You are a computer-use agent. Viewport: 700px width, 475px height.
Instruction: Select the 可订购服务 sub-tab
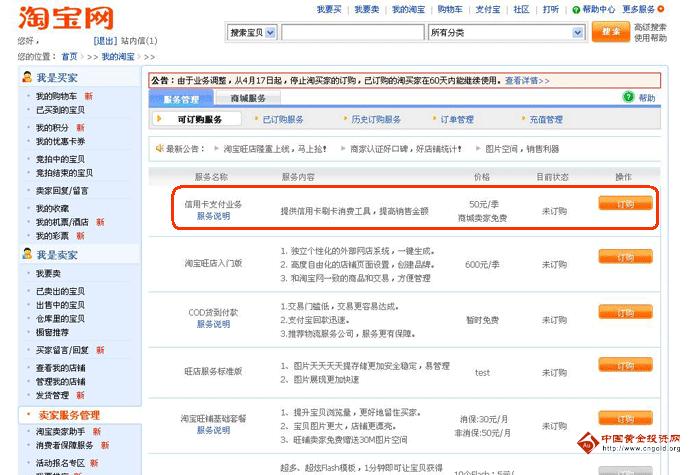click(199, 119)
